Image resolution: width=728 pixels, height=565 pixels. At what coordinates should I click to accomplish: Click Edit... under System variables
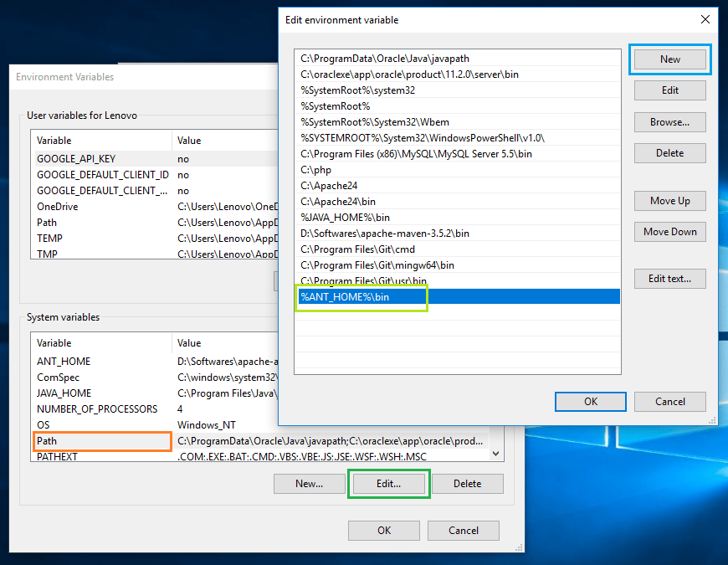point(388,484)
